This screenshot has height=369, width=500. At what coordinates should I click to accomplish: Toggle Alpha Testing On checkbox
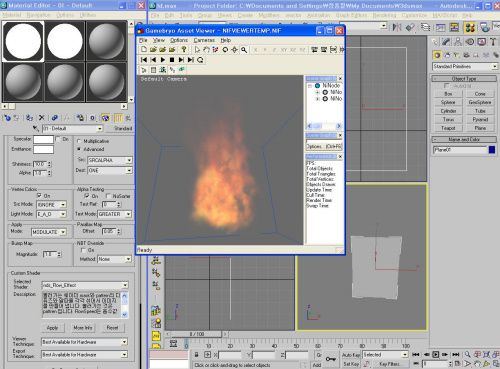pyautogui.click(x=87, y=196)
